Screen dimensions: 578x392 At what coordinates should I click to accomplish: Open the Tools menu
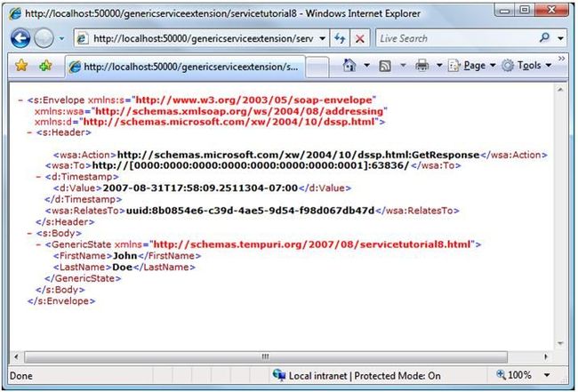click(528, 66)
